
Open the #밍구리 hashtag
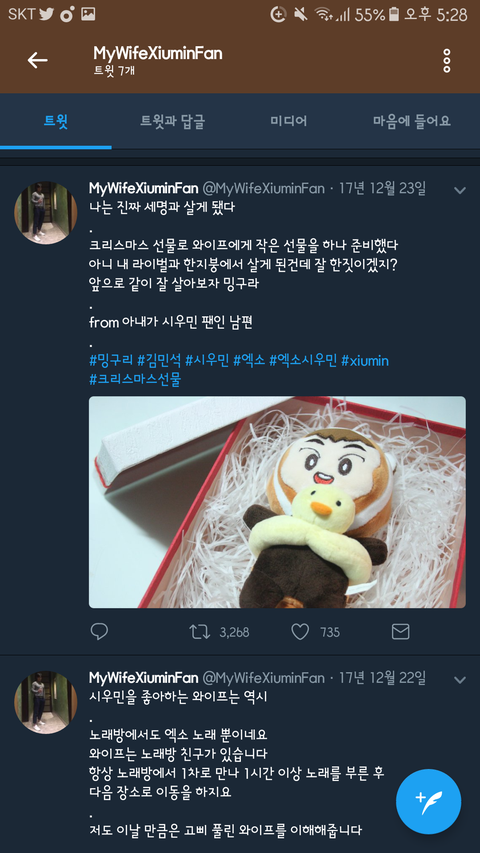point(111,360)
